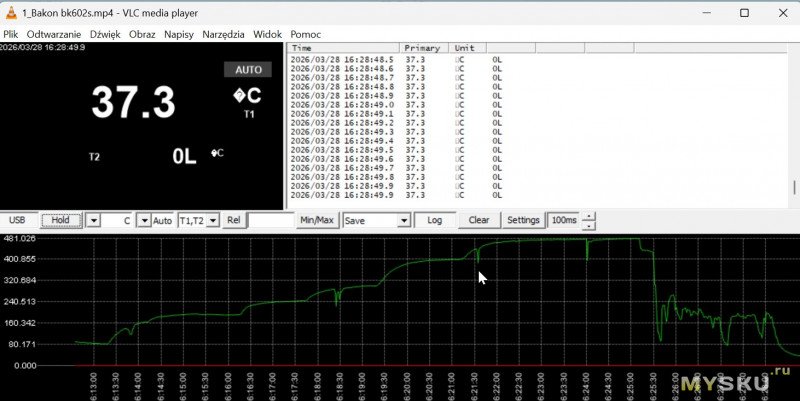Screen dimensions: 800x401
Task: Expand the Save dropdown list
Action: (x=404, y=220)
